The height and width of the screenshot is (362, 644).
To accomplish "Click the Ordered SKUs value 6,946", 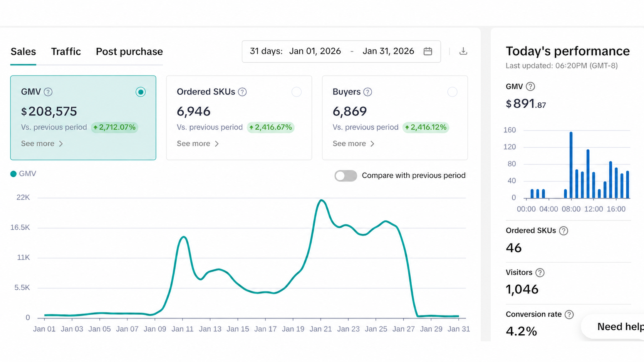I will tap(194, 112).
